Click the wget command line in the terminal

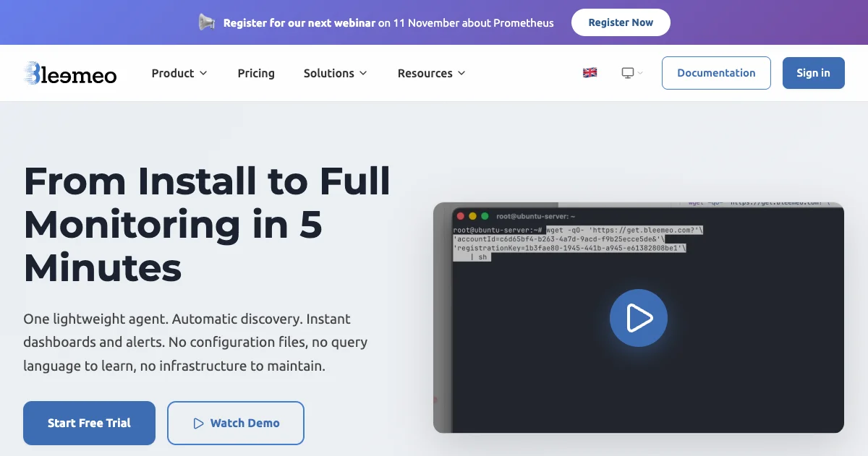pyautogui.click(x=625, y=230)
